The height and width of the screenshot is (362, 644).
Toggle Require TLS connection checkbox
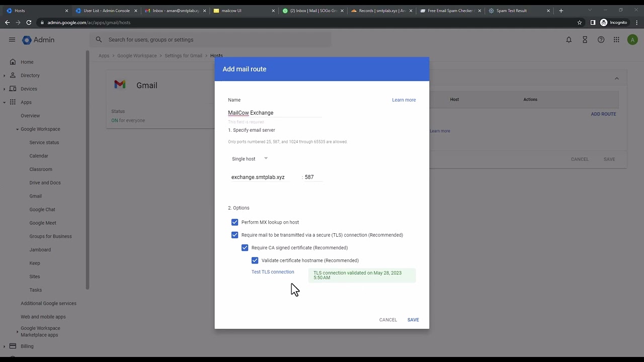pyautogui.click(x=234, y=235)
